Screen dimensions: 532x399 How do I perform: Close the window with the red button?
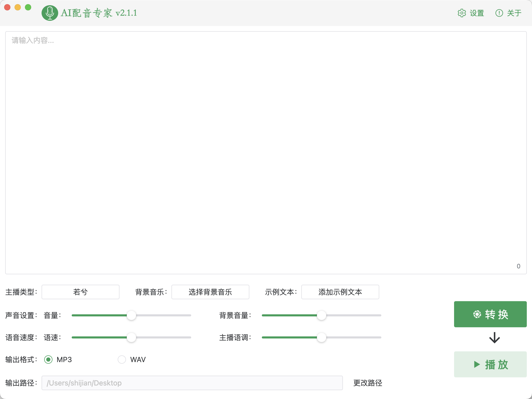7,7
